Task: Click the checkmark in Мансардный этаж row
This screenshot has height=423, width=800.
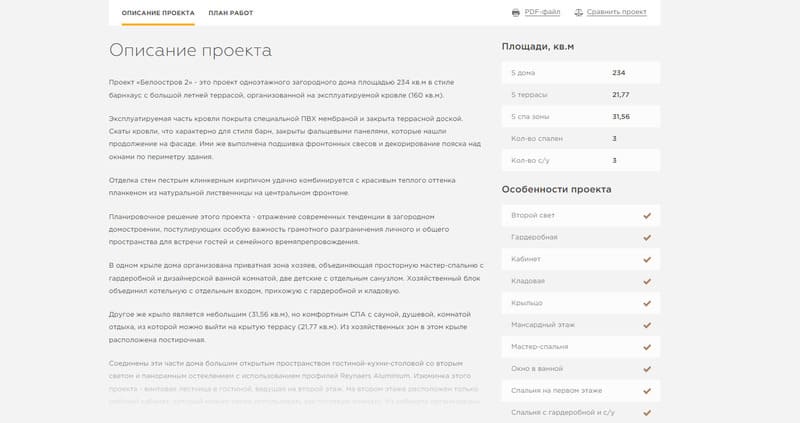Action: pyautogui.click(x=647, y=326)
